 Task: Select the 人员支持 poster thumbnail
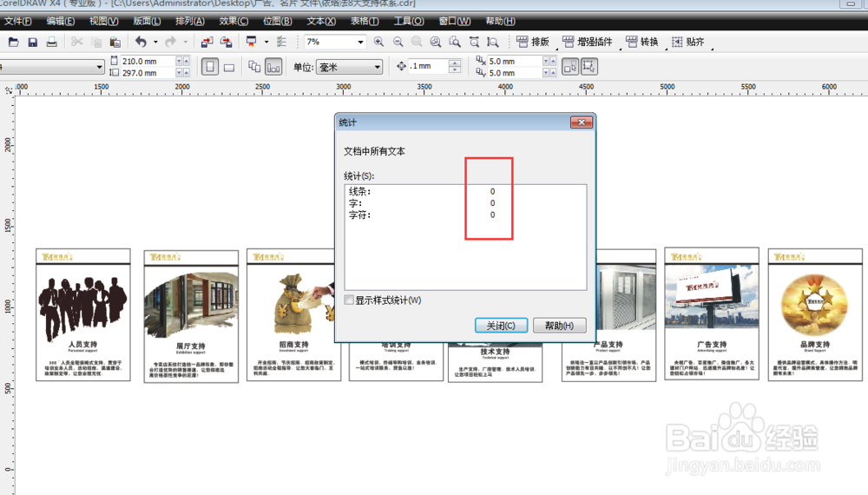coord(83,314)
